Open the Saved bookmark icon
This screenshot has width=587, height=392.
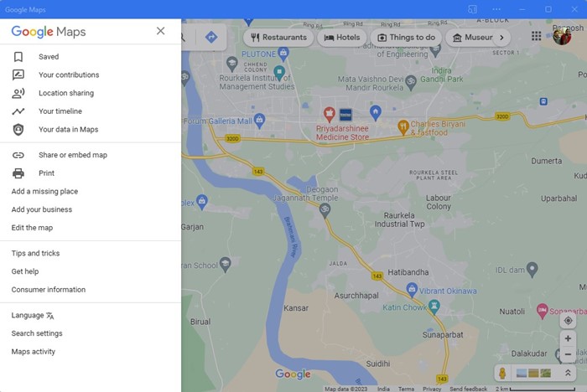(18, 56)
